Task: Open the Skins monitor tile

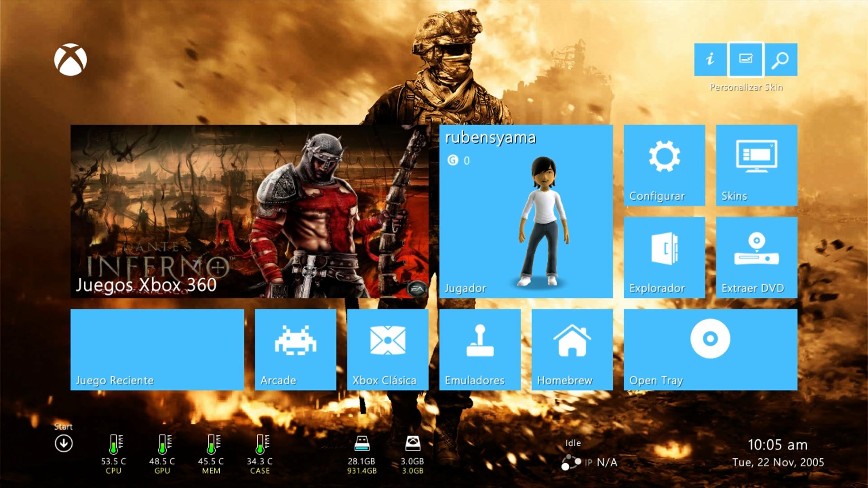Action: (x=756, y=165)
